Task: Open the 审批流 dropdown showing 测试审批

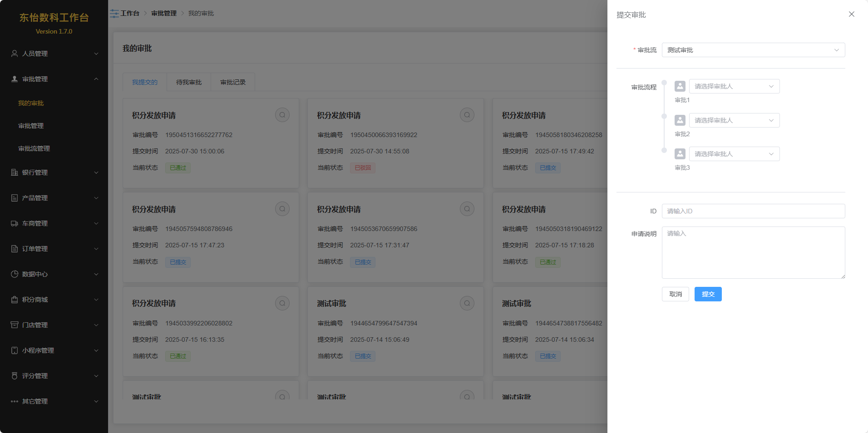Action: point(753,50)
